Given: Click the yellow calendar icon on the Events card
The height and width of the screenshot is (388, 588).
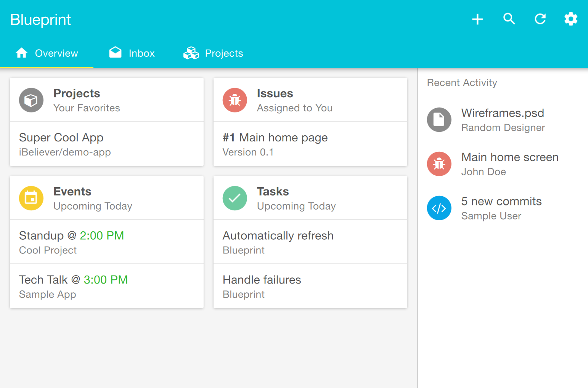Looking at the screenshot, I should click(x=31, y=198).
